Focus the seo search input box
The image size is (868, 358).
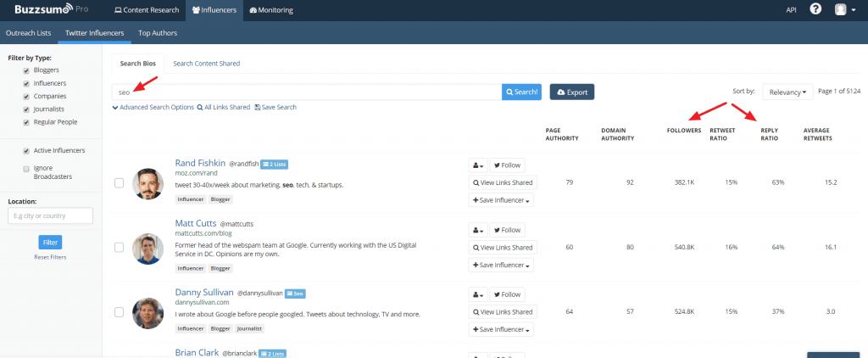(307, 92)
